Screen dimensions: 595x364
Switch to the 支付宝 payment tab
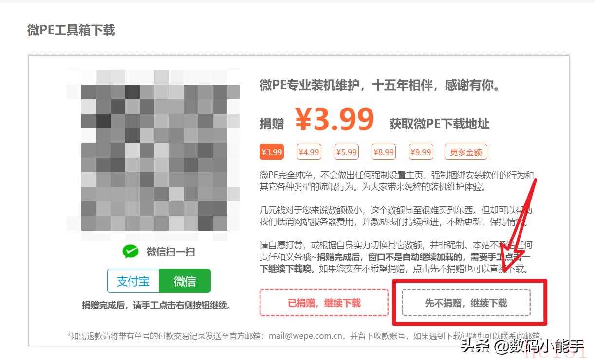tap(133, 281)
